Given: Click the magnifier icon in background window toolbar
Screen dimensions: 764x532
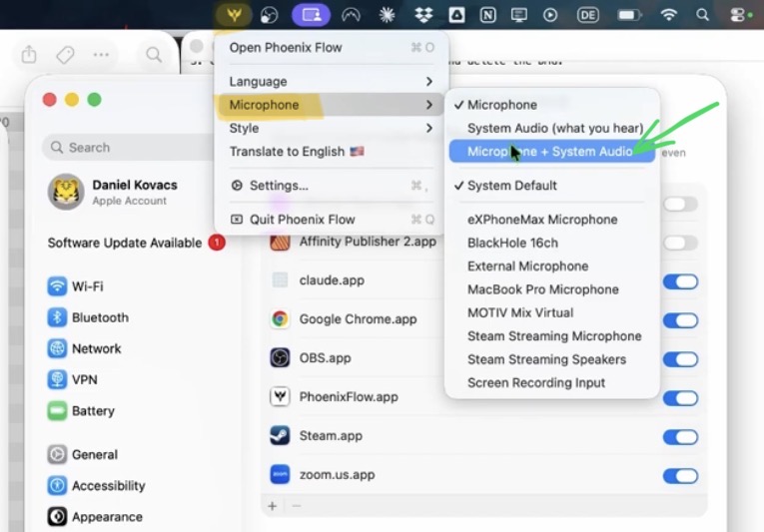Looking at the screenshot, I should coord(154,54).
